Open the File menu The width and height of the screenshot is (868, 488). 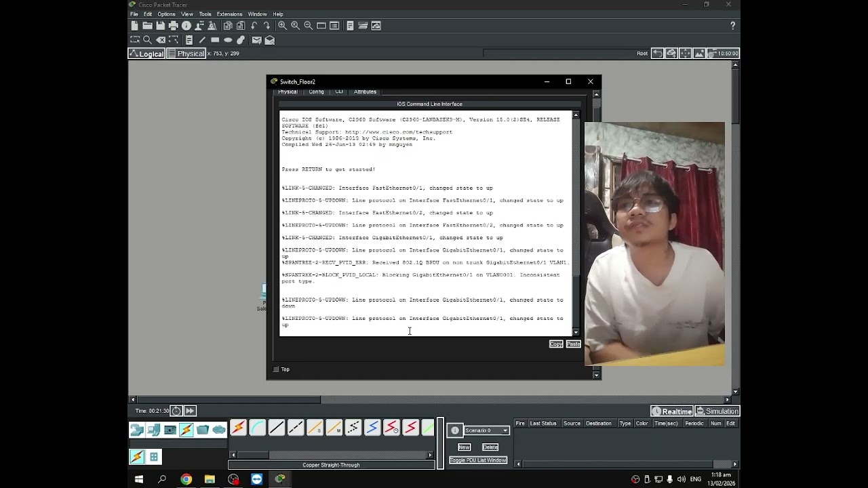[134, 14]
